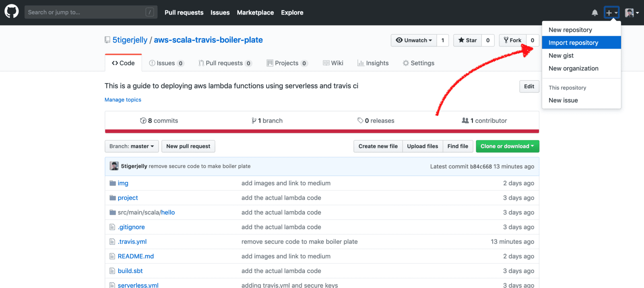The height and width of the screenshot is (288, 644).
Task: Focus the Search or jump to field
Action: (91, 12)
